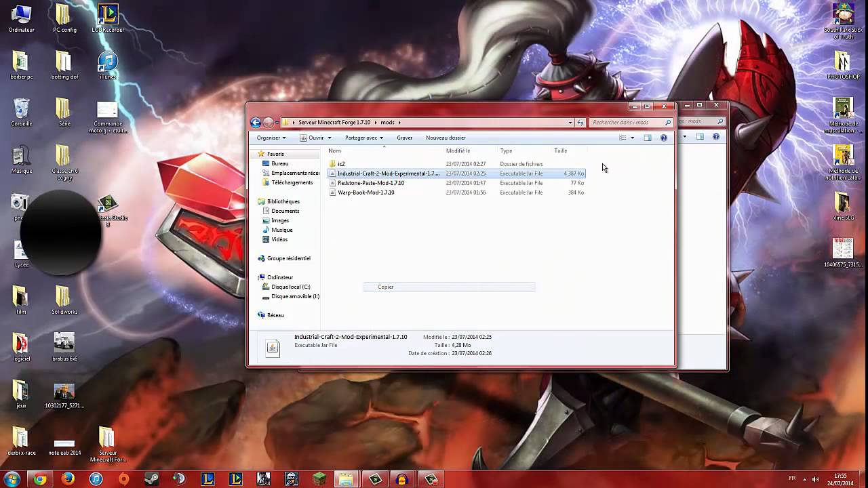Screen dimensions: 868x488
Task: Expand the Ouvrir dropdown arrow
Action: point(330,138)
